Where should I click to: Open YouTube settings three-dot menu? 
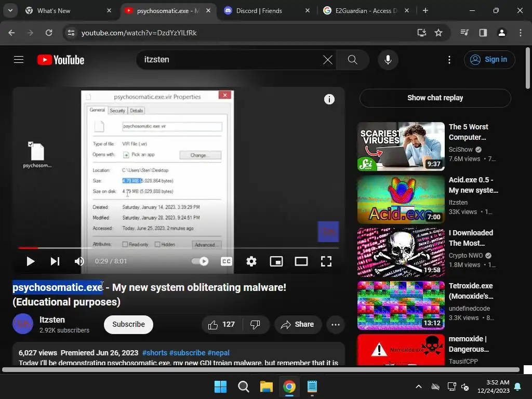449,60
